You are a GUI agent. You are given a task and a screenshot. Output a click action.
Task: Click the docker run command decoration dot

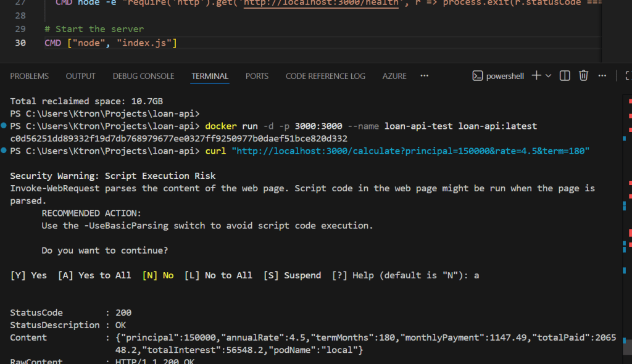click(x=4, y=126)
